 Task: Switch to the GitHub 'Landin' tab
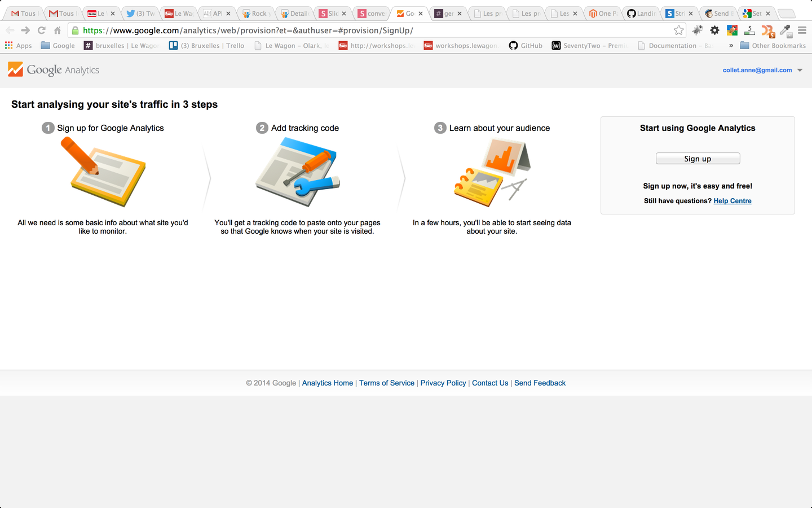click(x=641, y=14)
